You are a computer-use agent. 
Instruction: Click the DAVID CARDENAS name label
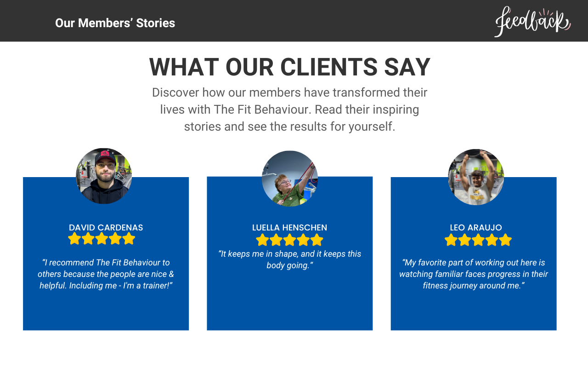point(106,228)
